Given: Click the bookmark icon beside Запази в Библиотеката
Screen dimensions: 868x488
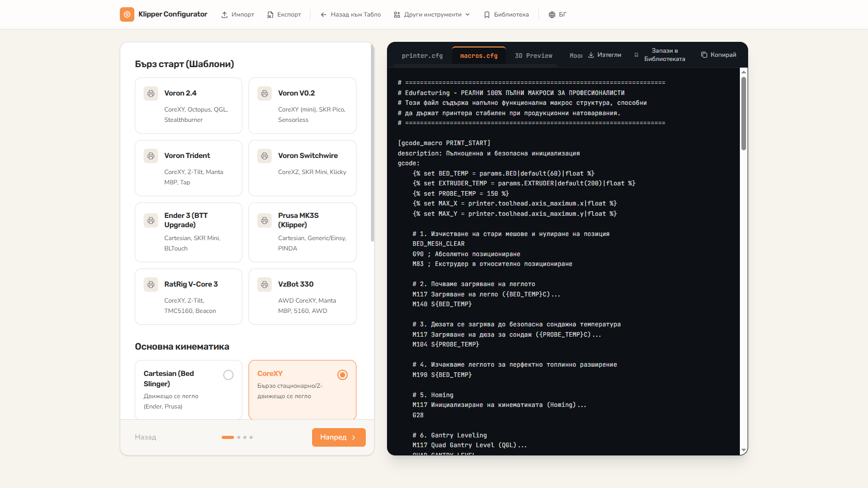Looking at the screenshot, I should pos(637,55).
